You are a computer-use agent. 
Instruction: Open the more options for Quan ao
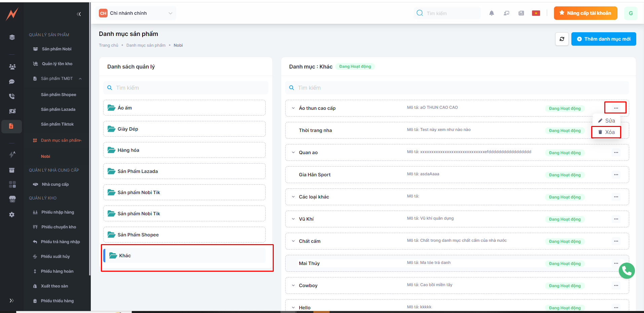(x=616, y=152)
